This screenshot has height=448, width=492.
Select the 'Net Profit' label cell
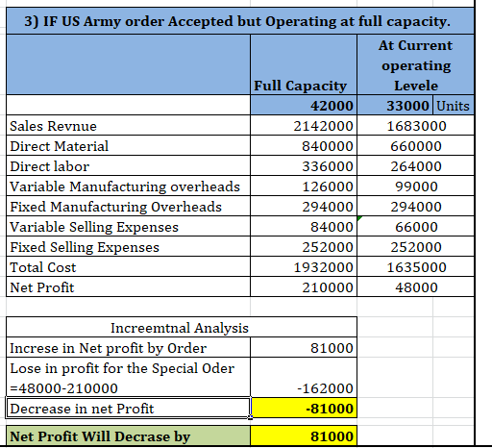pos(128,286)
